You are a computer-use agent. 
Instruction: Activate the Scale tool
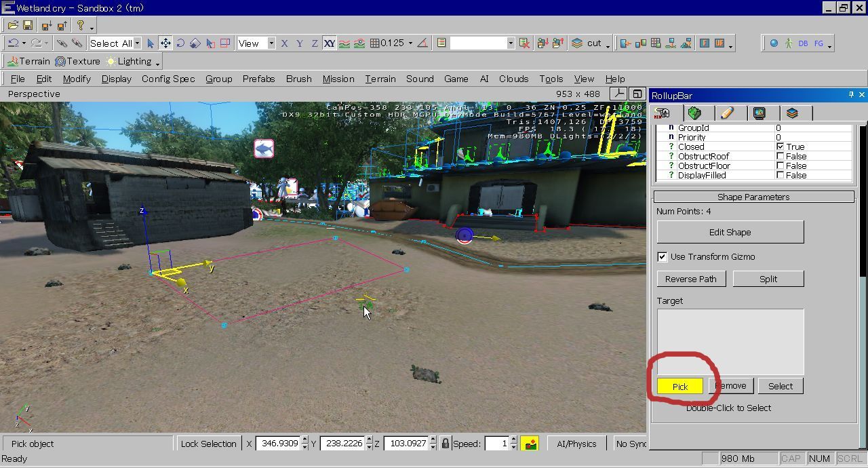195,43
